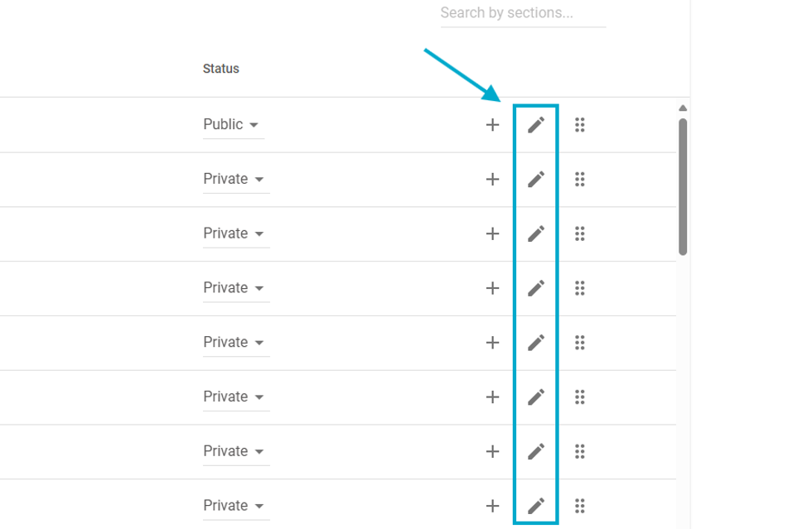Viewport: 812px width, 529px height.
Task: Open the Private status dropdown in the sixth row
Action: point(234,397)
